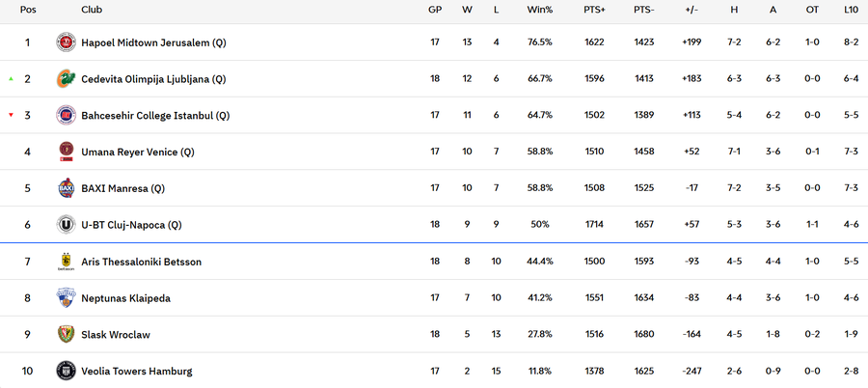Click the U-BT Cluj-Napoca logo
The image size is (868, 388).
click(67, 225)
